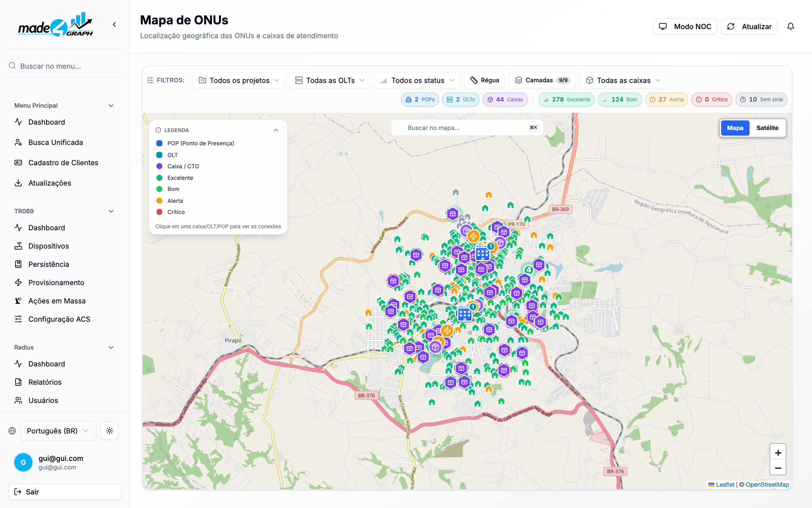Open the Provisionamento lightning menu item
812x508 pixels.
(56, 282)
